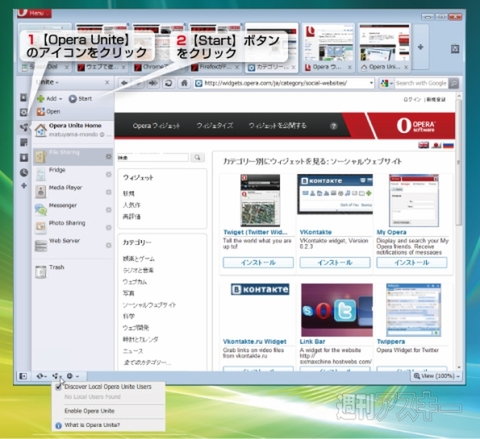Switch to the Opera Uni... tab
Viewport: 480px width, 439px height.
point(384,47)
